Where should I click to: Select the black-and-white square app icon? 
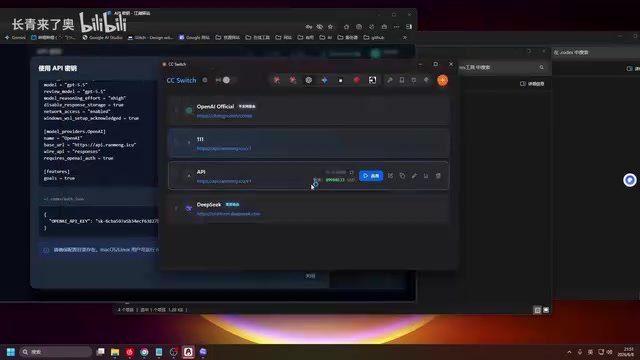click(x=372, y=80)
